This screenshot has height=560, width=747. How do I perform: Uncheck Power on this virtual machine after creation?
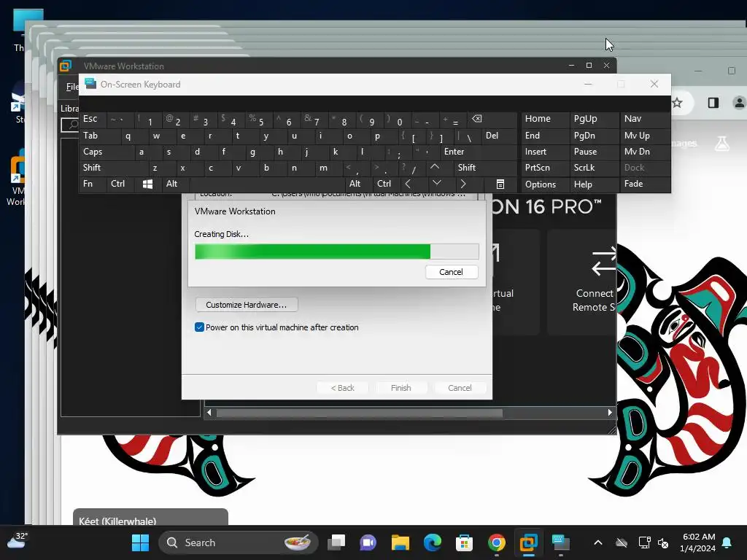click(199, 327)
